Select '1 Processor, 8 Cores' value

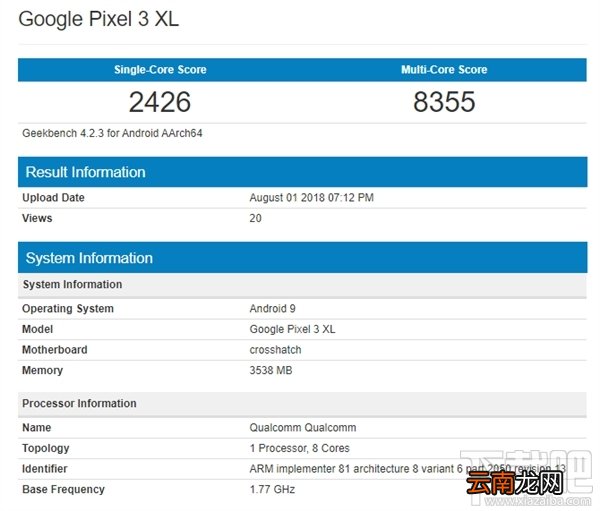300,448
